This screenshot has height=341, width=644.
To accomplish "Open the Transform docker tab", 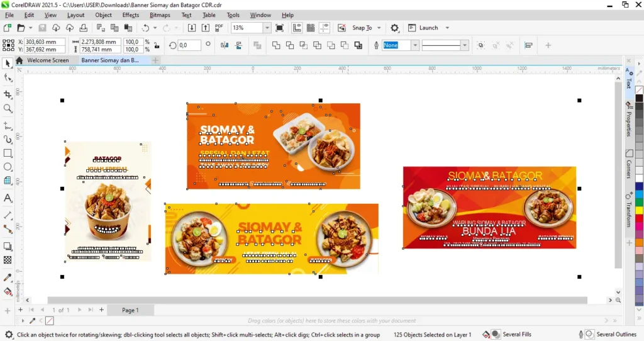I will (629, 210).
